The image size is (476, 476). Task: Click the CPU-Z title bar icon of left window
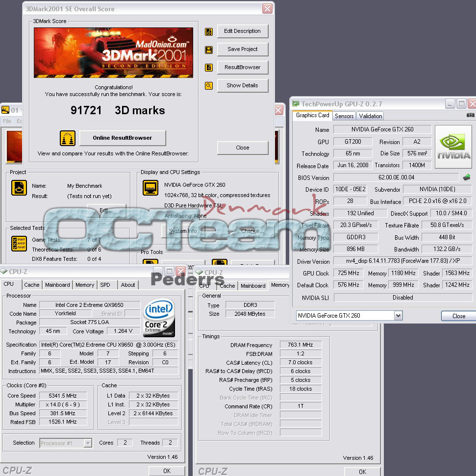point(3,271)
